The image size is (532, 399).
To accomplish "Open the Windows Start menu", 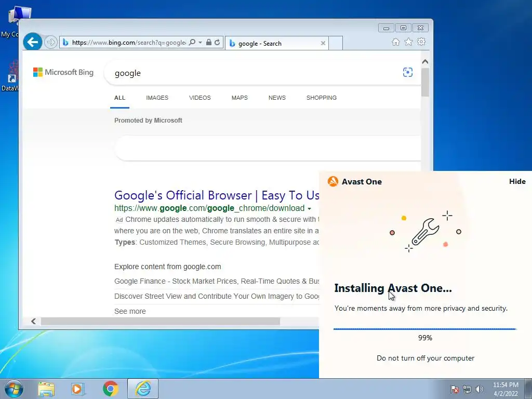I will 14,389.
